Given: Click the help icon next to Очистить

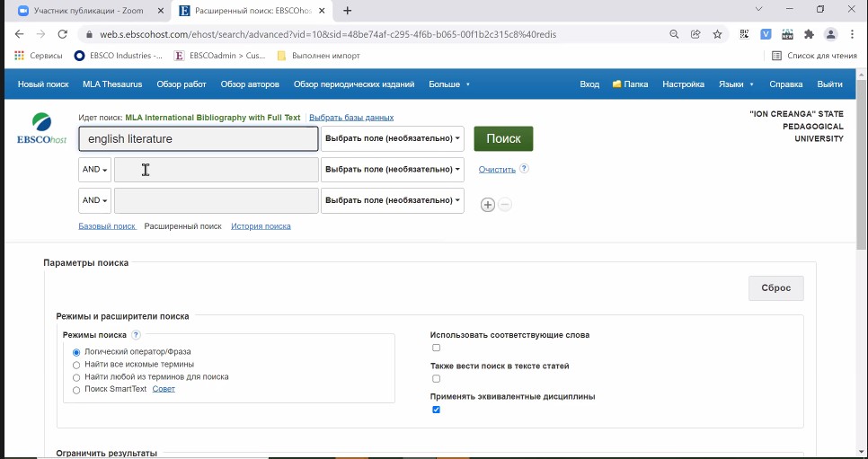Looking at the screenshot, I should pos(524,168).
